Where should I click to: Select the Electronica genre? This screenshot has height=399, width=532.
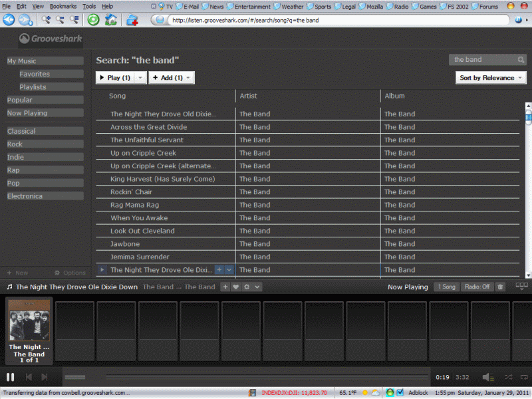tap(45, 196)
